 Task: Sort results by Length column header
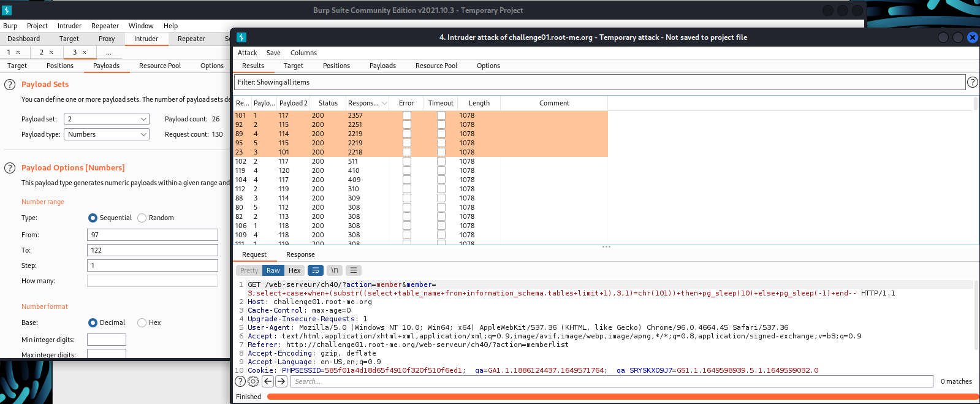[479, 103]
